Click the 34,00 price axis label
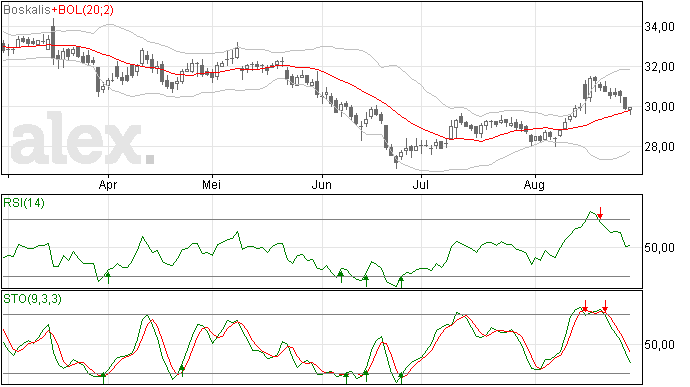The height and width of the screenshot is (387, 690). 659,27
